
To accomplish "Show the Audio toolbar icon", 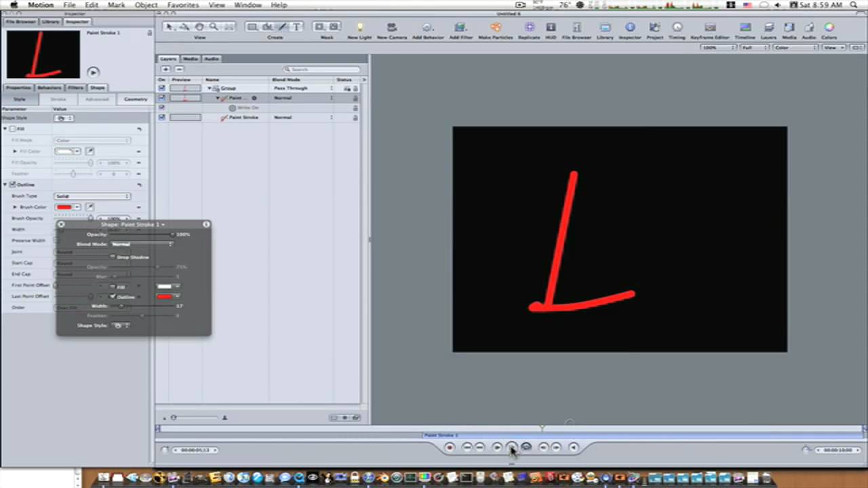I will (x=809, y=28).
